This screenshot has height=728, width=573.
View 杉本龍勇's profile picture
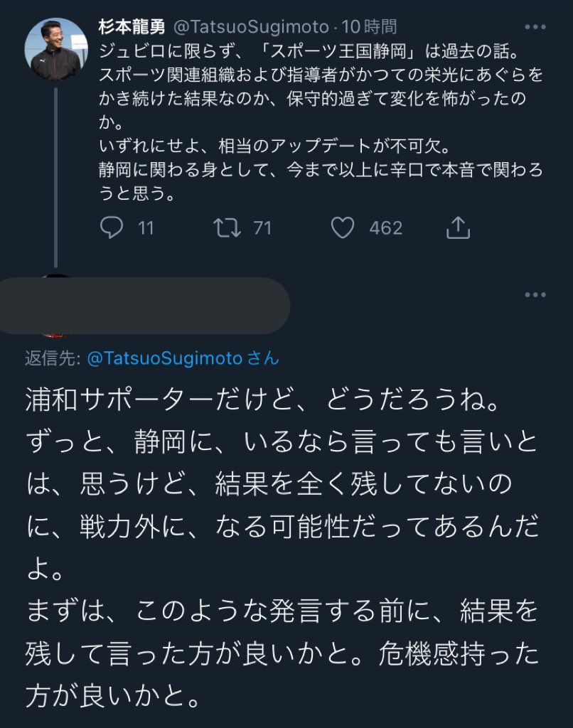[x=55, y=50]
